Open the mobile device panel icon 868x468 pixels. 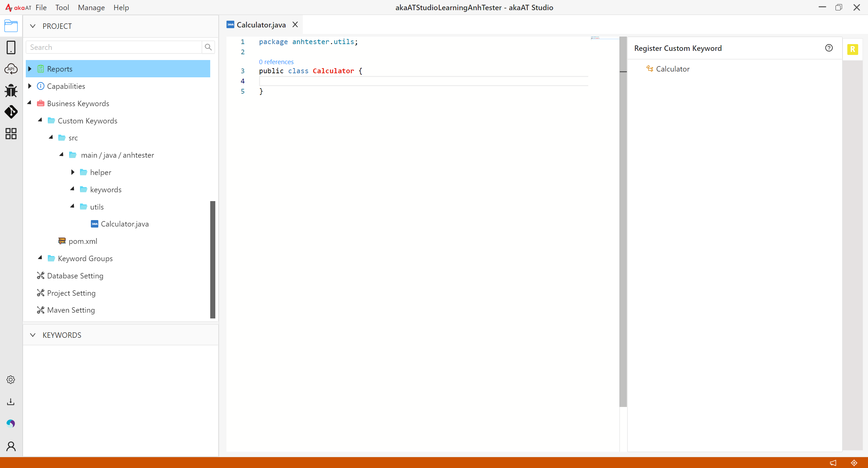[x=11, y=47]
